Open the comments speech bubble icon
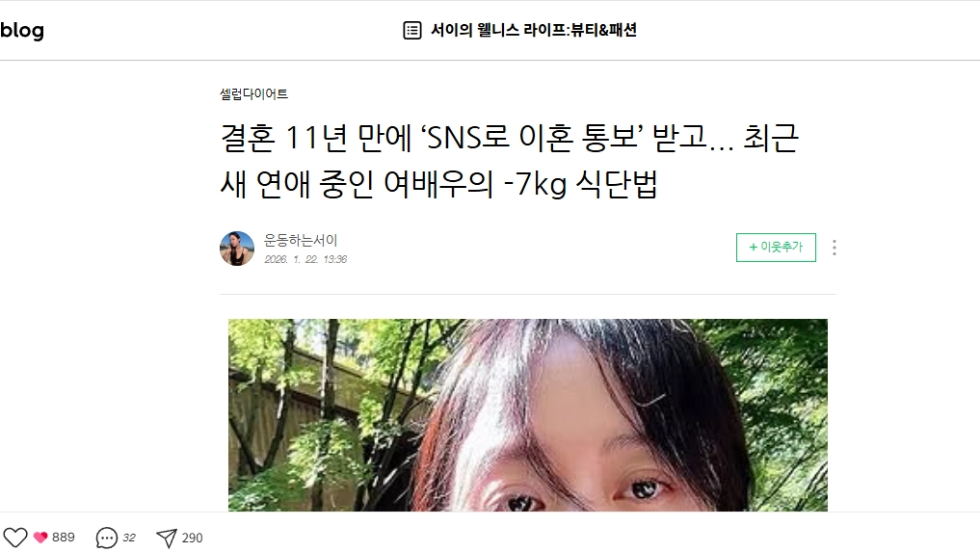This screenshot has height=552, width=980. (x=106, y=538)
